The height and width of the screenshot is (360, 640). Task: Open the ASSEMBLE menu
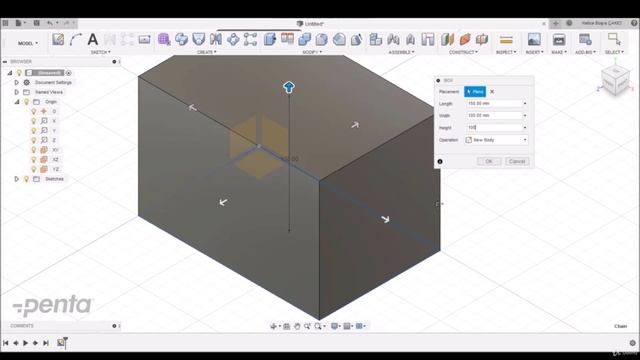click(402, 52)
